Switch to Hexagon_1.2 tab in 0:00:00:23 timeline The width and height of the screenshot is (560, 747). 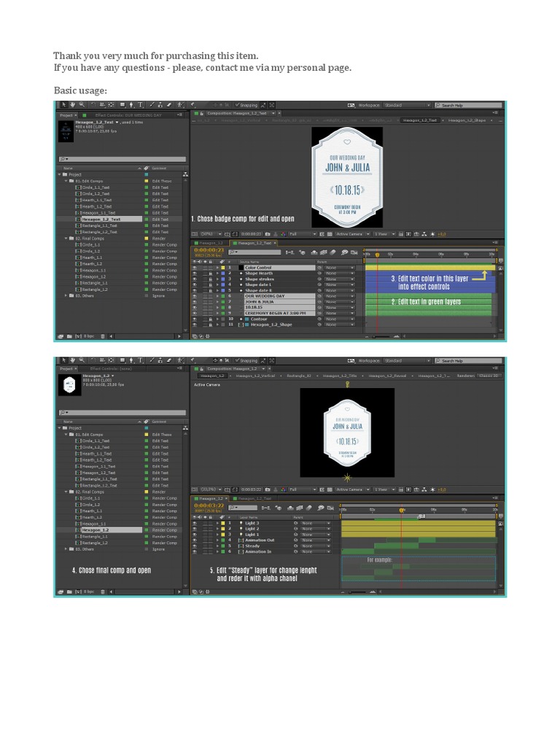[x=211, y=243]
